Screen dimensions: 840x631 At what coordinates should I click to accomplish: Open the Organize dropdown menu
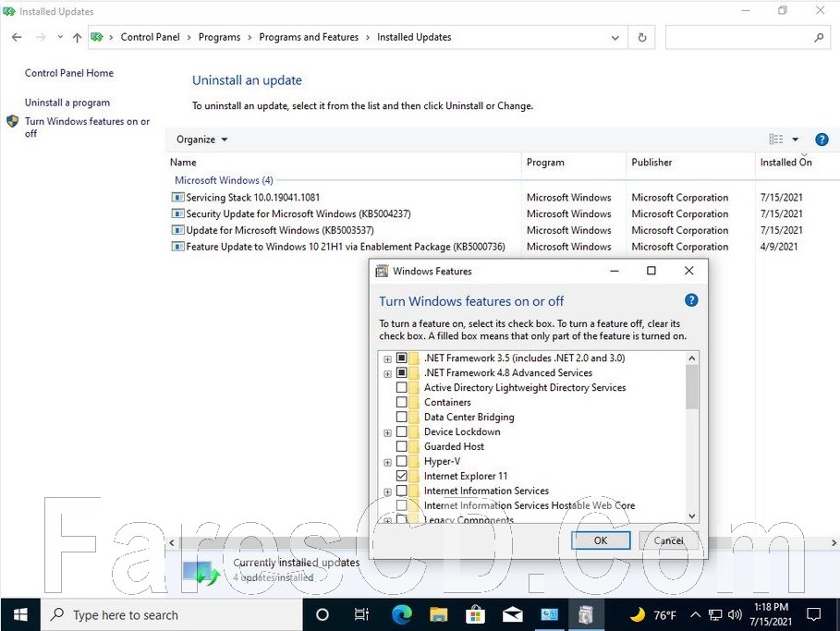point(202,140)
